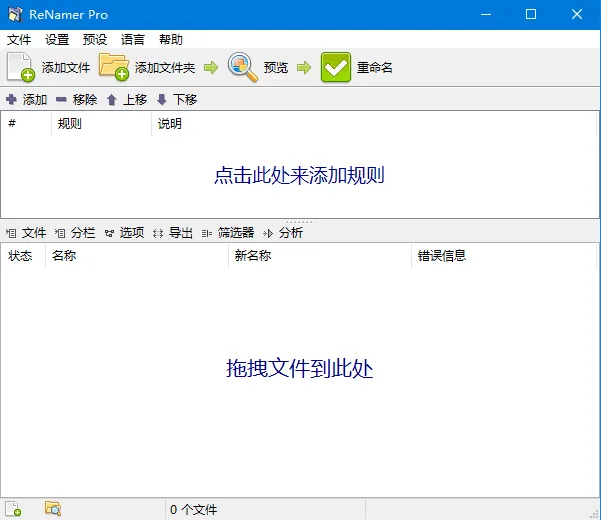Click 点击此处来添加规则 link text
Image resolution: width=601 pixels, height=520 pixels.
[299, 176]
